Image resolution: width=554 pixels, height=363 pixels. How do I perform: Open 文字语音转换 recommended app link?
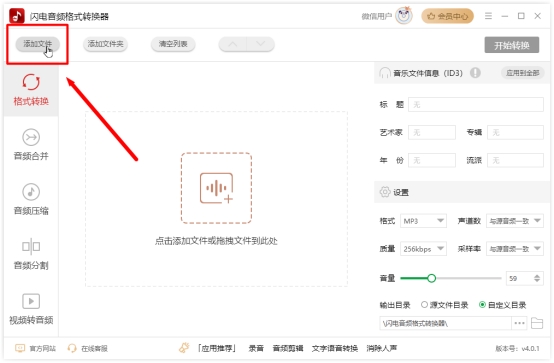click(335, 349)
